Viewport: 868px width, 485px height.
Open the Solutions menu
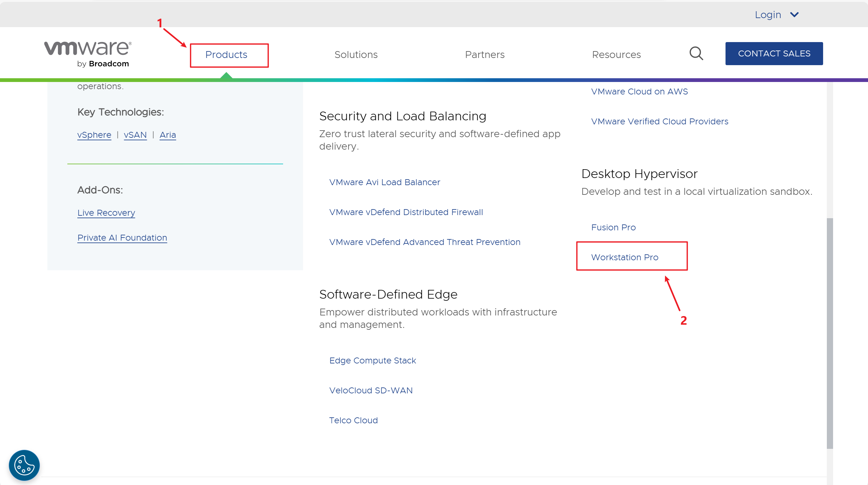[356, 55]
